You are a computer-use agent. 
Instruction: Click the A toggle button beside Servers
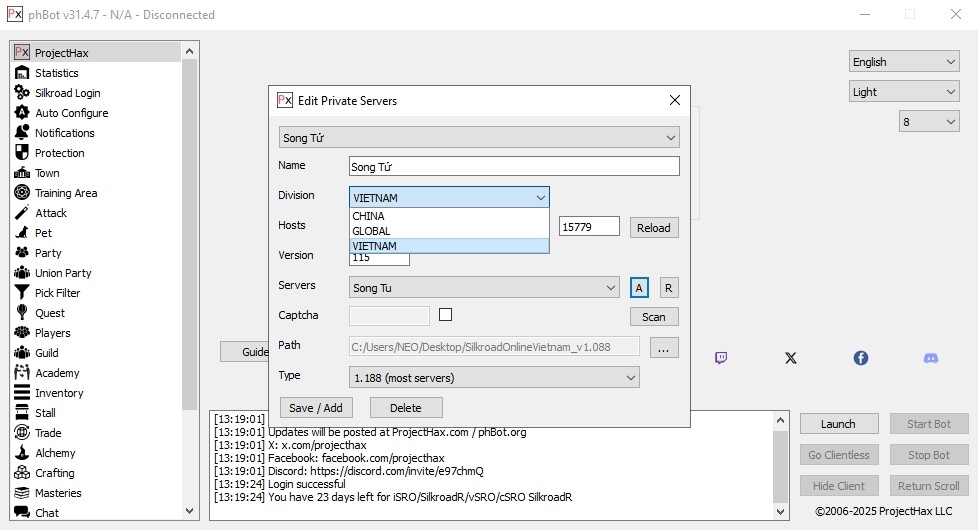point(639,288)
